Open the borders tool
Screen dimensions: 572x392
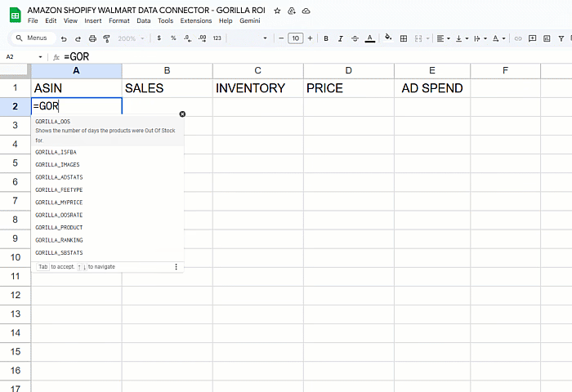coord(404,38)
